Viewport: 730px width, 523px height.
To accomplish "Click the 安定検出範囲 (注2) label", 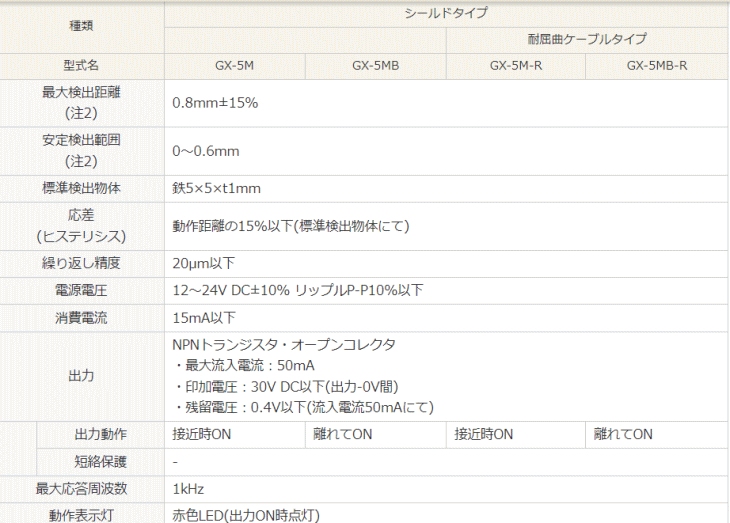I will (x=81, y=150).
